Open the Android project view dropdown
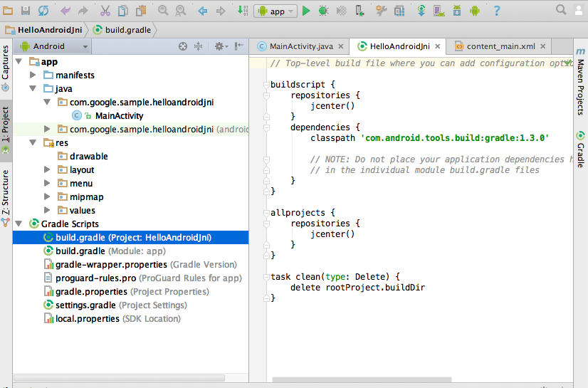Image resolution: width=588 pixels, height=388 pixels. pos(54,46)
